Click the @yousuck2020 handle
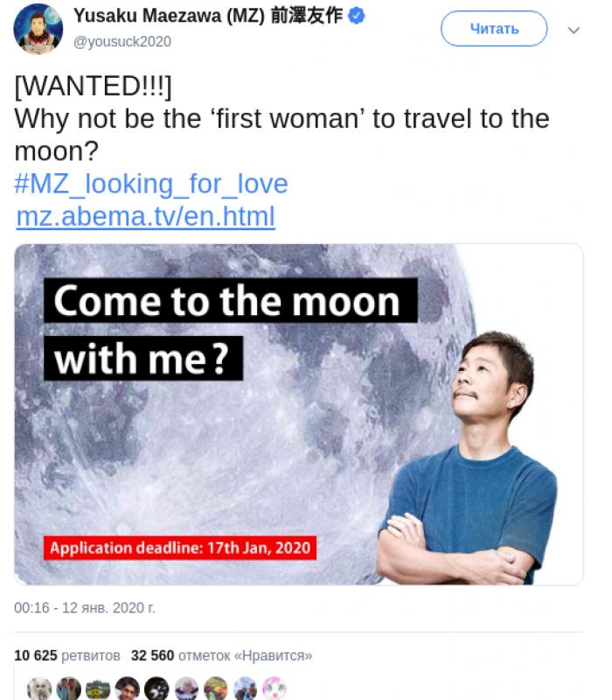The width and height of the screenshot is (612, 700). point(122,41)
